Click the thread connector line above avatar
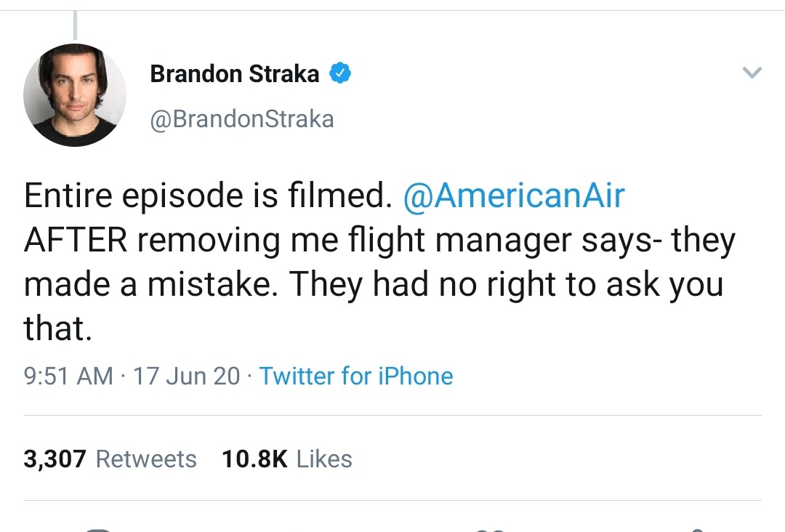Image resolution: width=785 pixels, height=532 pixels. coord(75,26)
